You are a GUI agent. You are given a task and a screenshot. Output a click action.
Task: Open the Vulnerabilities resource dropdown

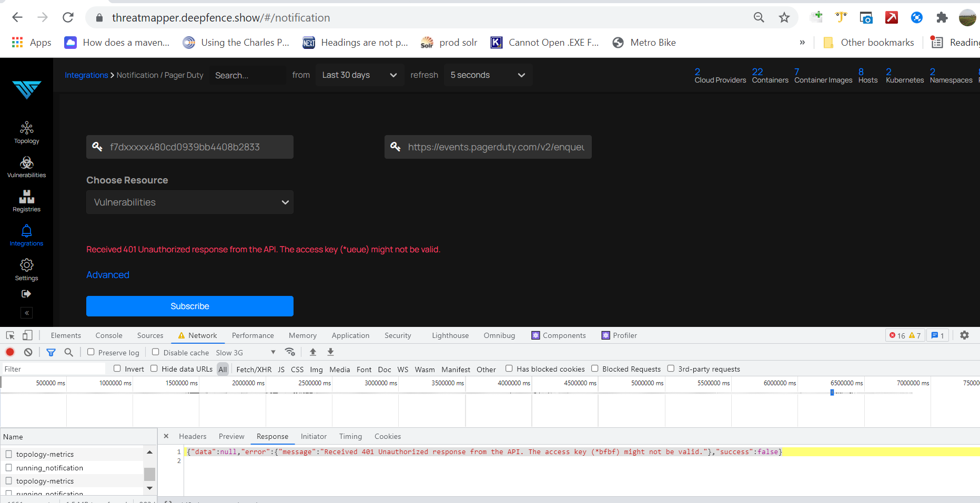tap(190, 202)
